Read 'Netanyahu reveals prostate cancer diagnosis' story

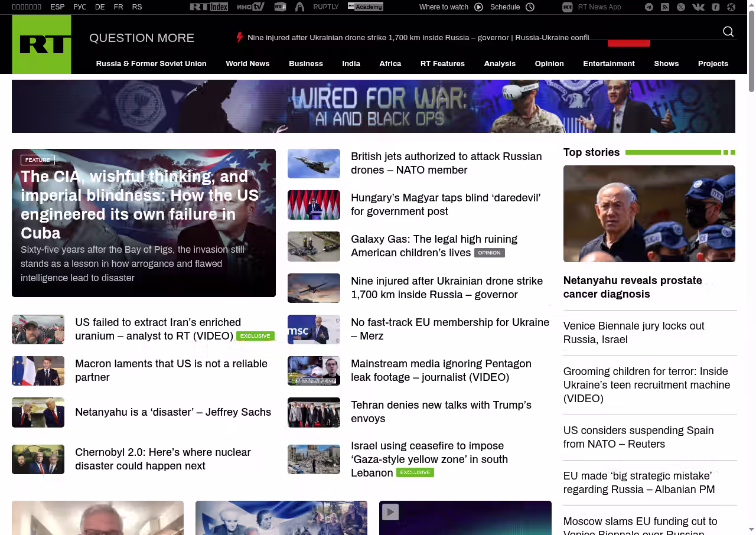coord(632,287)
